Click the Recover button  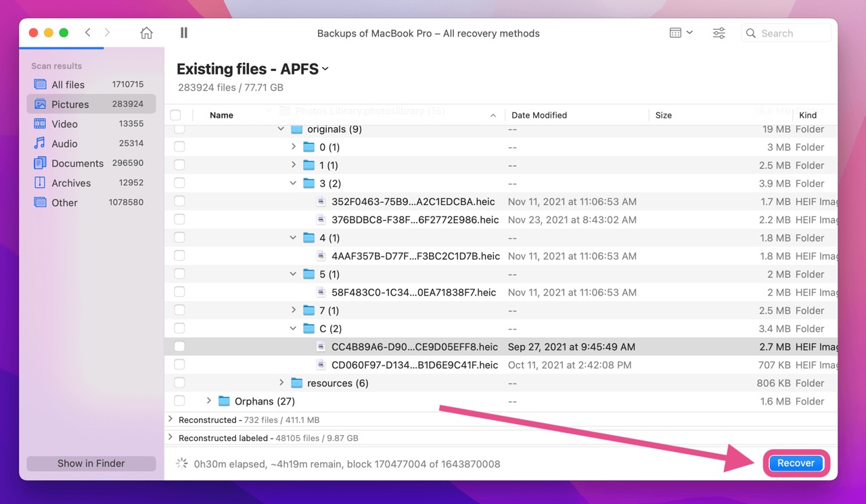tap(796, 463)
